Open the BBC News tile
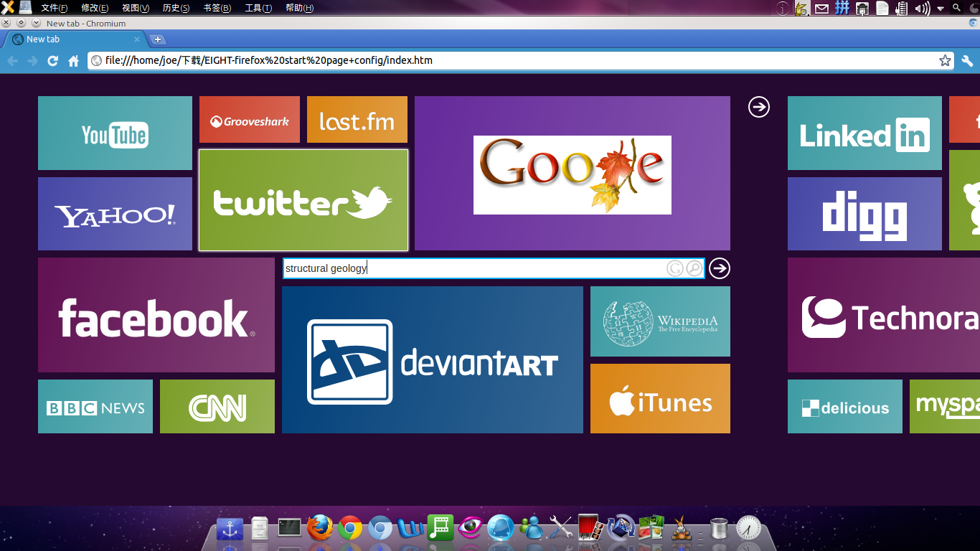This screenshot has width=980, height=551. coord(95,407)
